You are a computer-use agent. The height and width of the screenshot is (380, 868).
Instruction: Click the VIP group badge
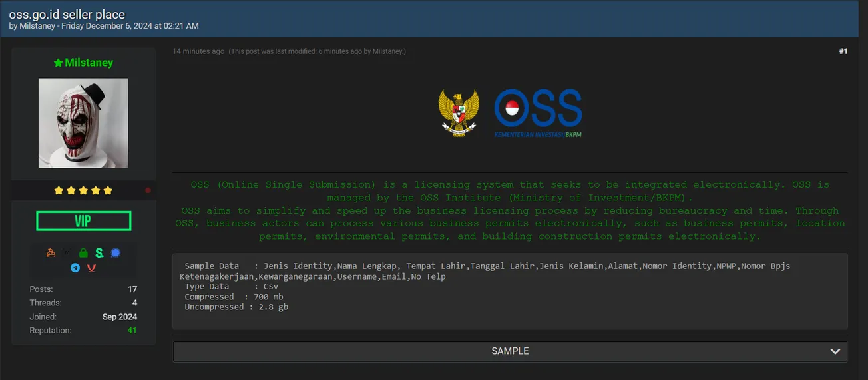[83, 221]
